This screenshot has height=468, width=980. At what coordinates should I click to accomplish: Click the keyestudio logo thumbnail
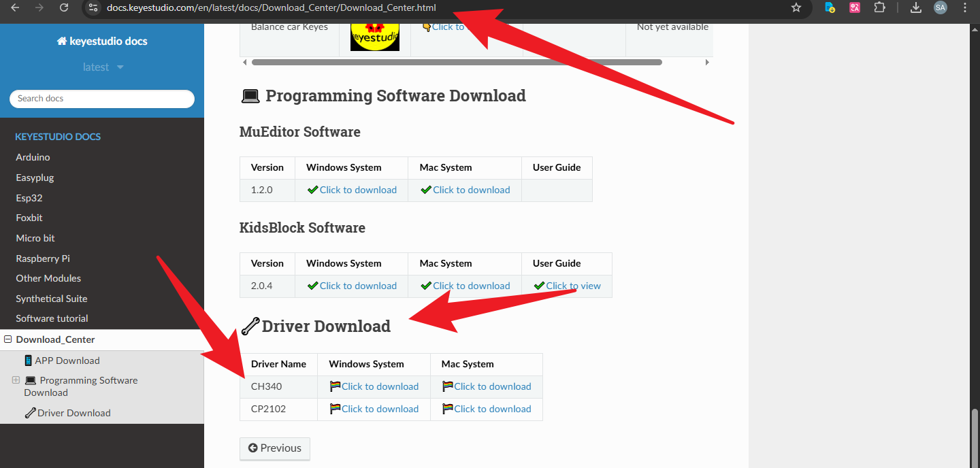[x=375, y=37]
